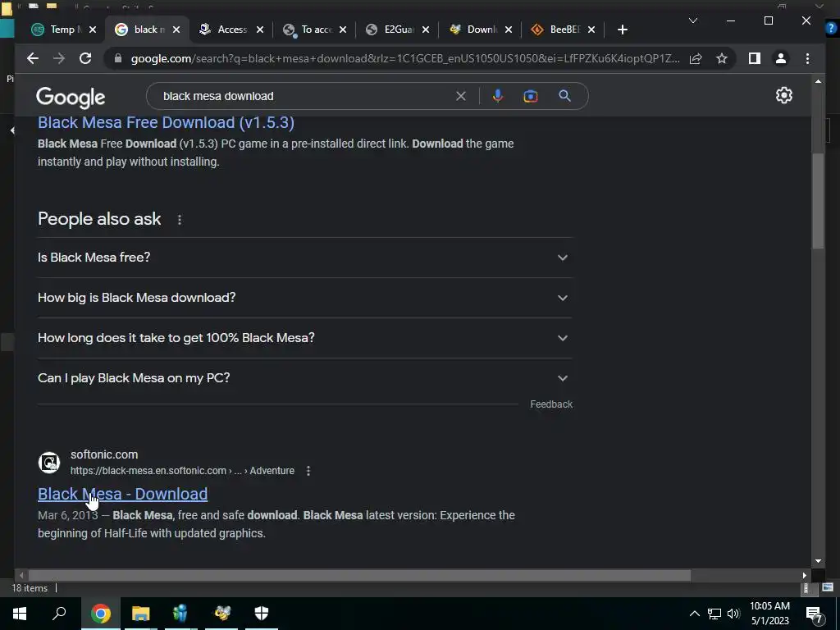
Task: Close the Temp tab
Action: [93, 30]
